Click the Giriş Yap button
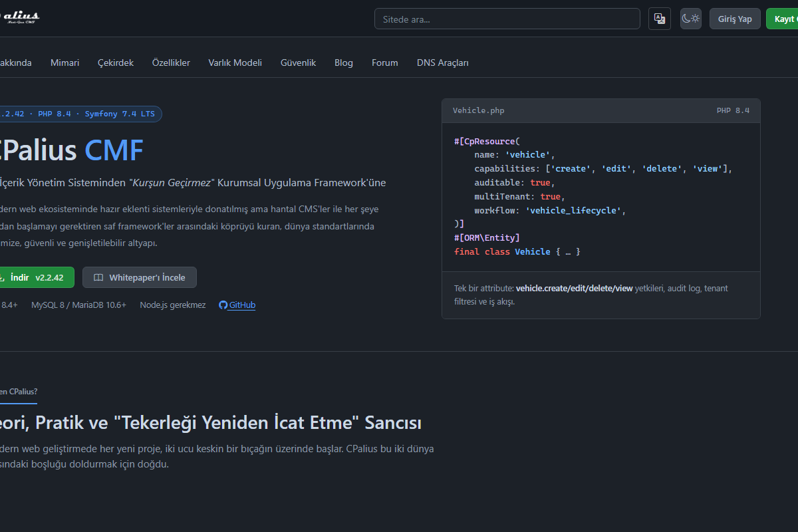 (735, 19)
